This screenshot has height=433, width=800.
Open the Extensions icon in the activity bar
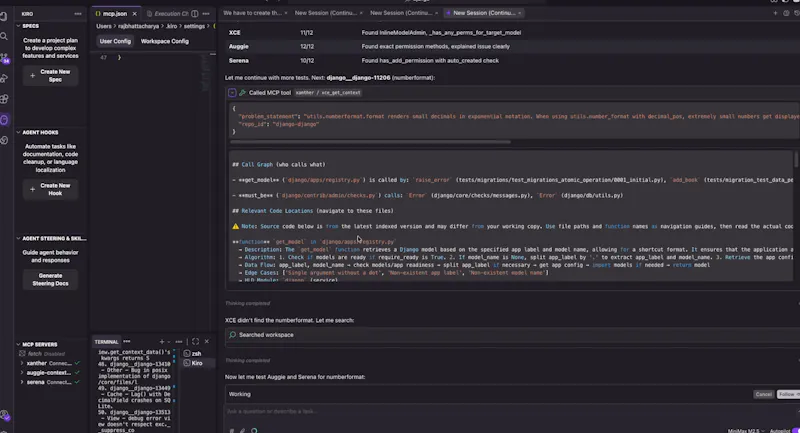(4, 99)
